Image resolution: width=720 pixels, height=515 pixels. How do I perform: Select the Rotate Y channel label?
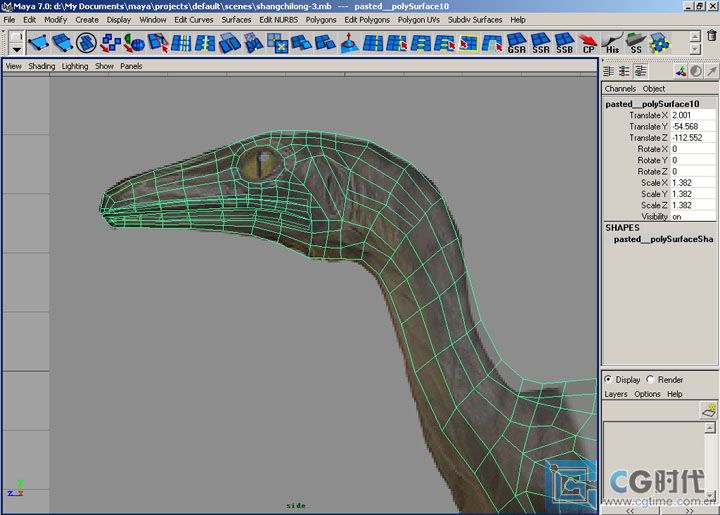coord(652,160)
